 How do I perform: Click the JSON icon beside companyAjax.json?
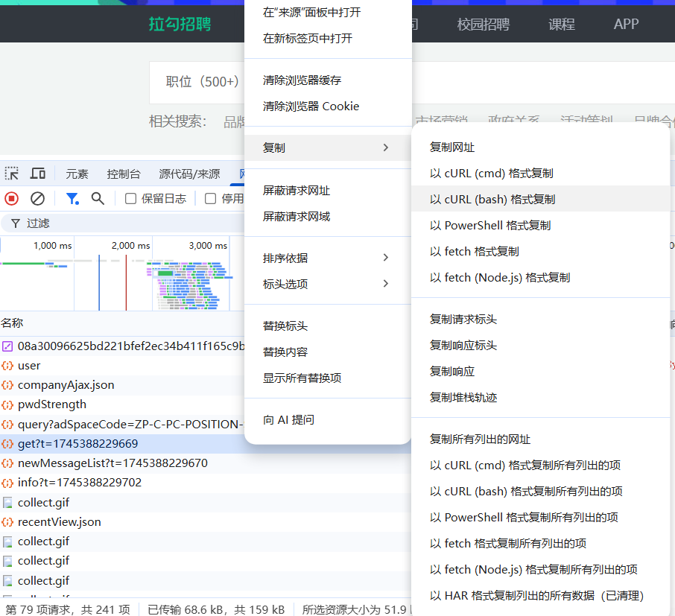pos(7,385)
